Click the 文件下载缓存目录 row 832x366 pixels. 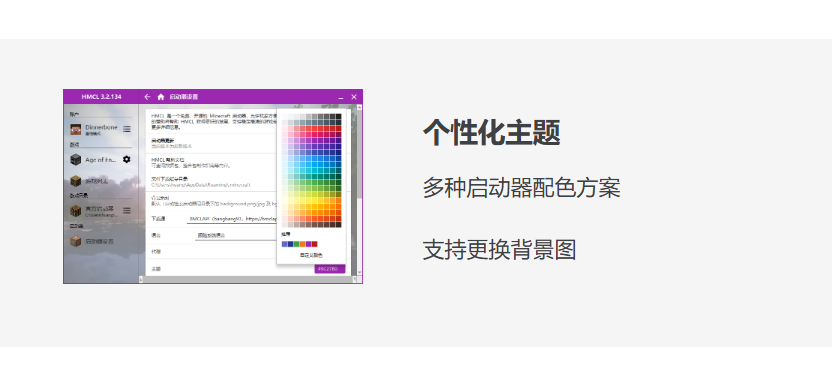pos(211,182)
